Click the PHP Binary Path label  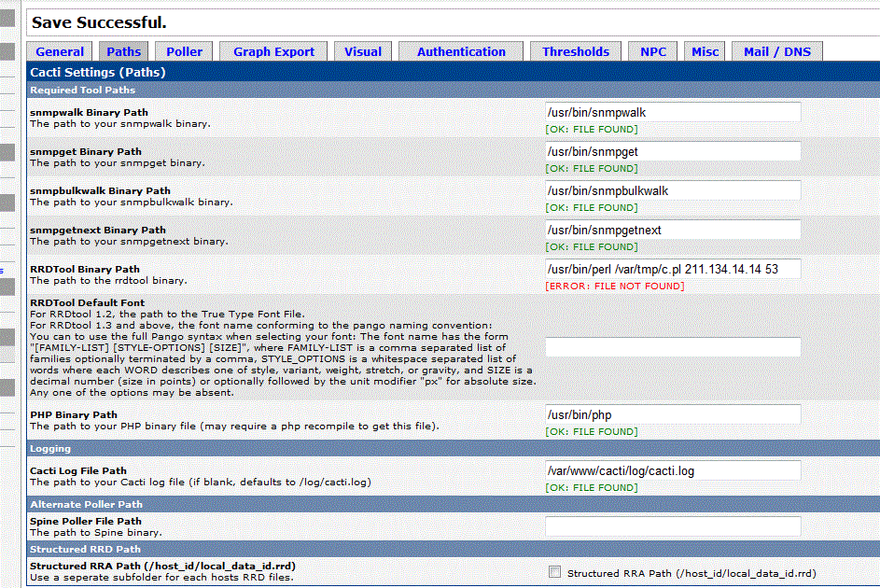pos(74,414)
